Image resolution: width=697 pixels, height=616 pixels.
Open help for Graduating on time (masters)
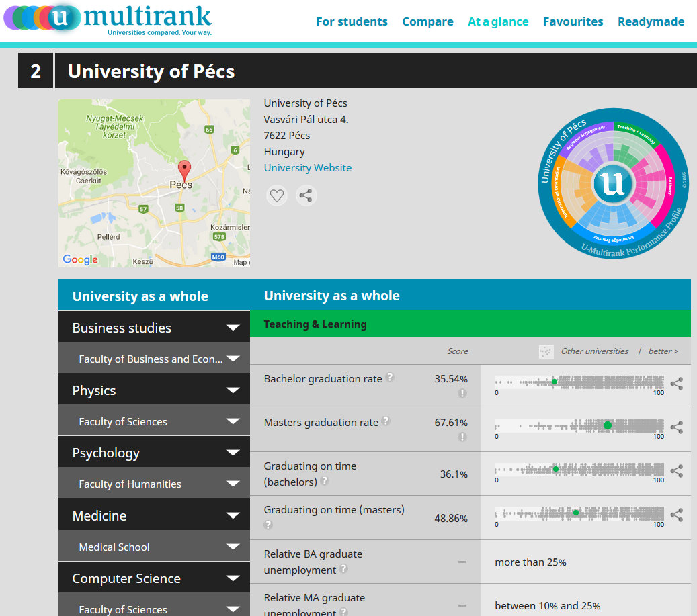click(268, 525)
